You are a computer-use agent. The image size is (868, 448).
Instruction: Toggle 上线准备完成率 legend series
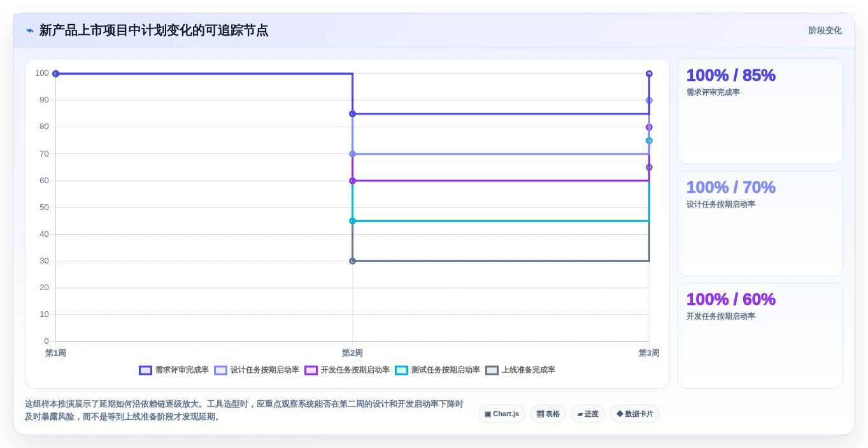pyautogui.click(x=520, y=370)
